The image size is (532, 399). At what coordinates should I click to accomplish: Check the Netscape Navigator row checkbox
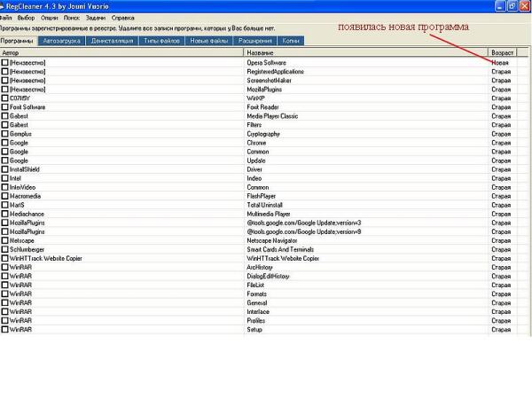coord(5,240)
